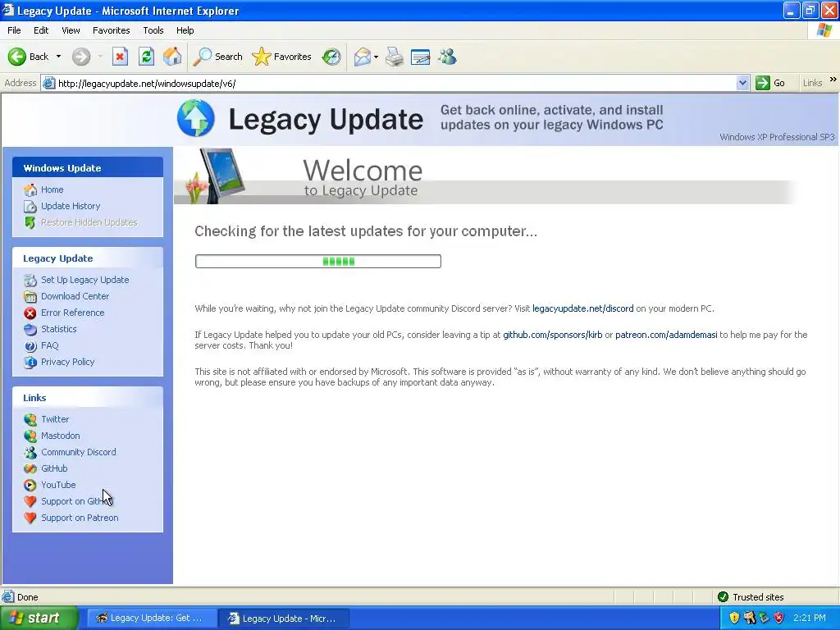Open the Favorites menu in menu bar
Image resolution: width=840 pixels, height=630 pixels.
tap(111, 30)
